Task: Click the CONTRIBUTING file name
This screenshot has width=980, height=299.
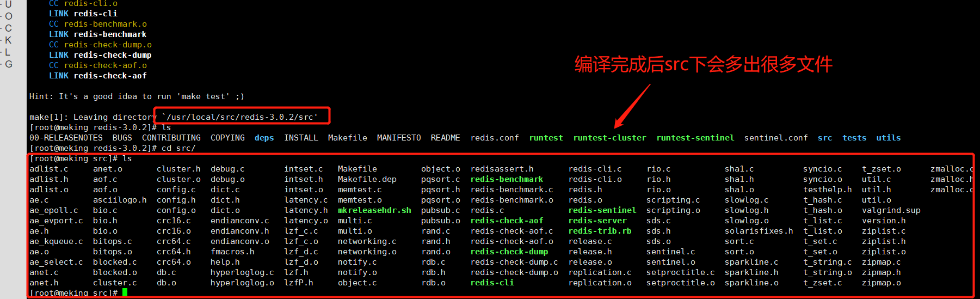Action: coord(171,138)
